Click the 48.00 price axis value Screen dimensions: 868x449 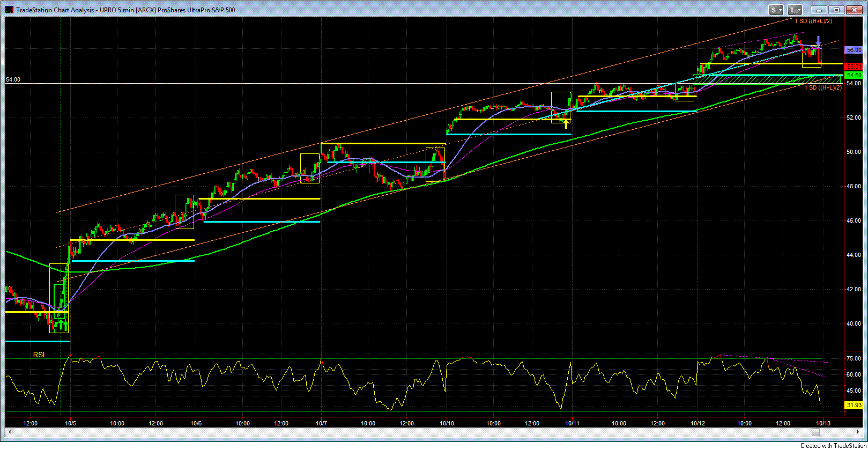coord(853,186)
